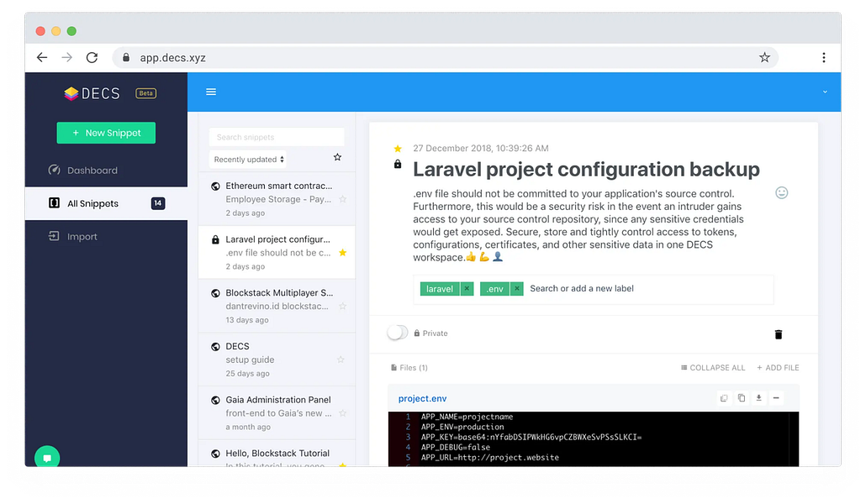Filter snippets by starred using star icon

(x=337, y=157)
